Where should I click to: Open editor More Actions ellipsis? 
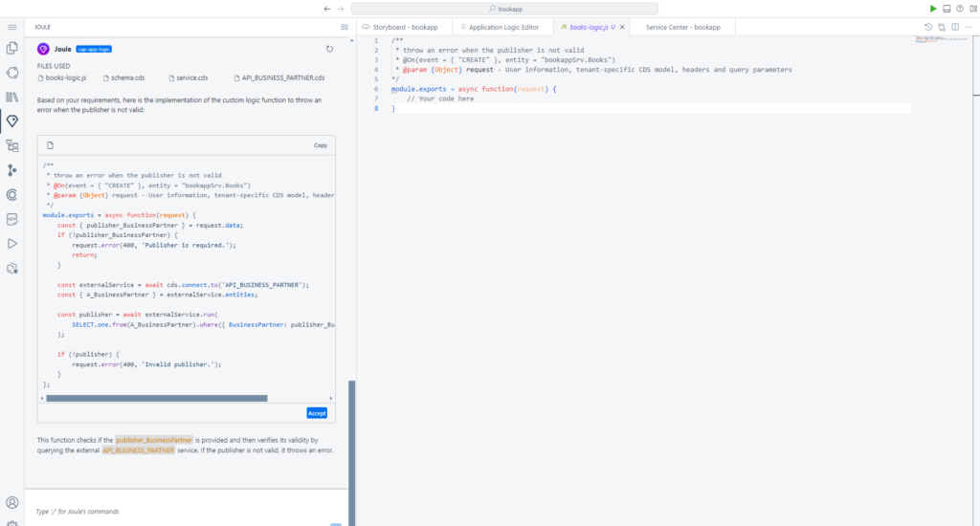969,27
